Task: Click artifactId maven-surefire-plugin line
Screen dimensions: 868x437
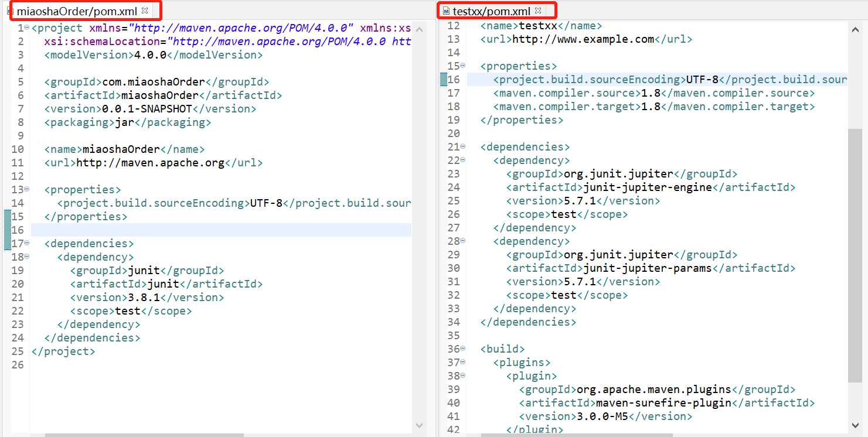Action: [666, 403]
